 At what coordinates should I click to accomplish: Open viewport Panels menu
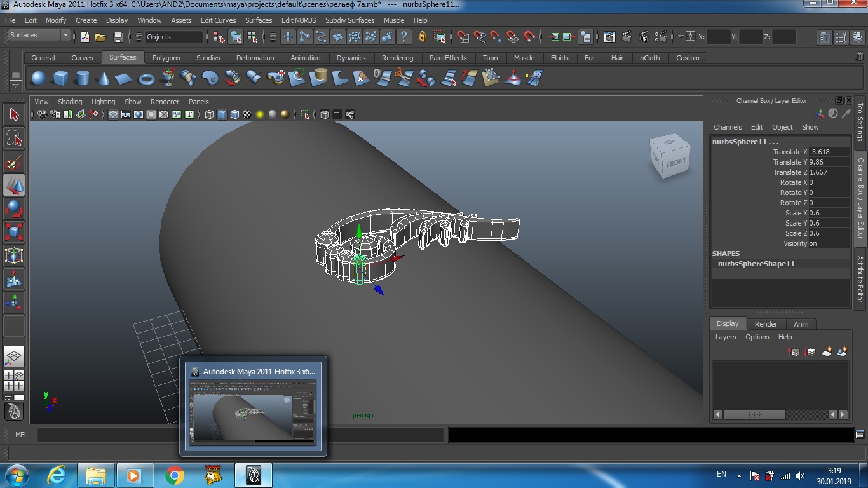tap(198, 102)
